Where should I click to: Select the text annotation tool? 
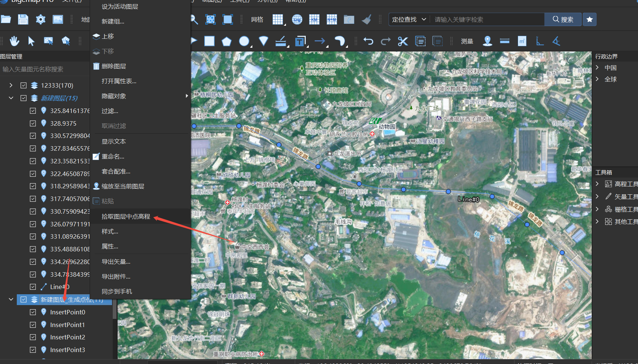pos(301,41)
